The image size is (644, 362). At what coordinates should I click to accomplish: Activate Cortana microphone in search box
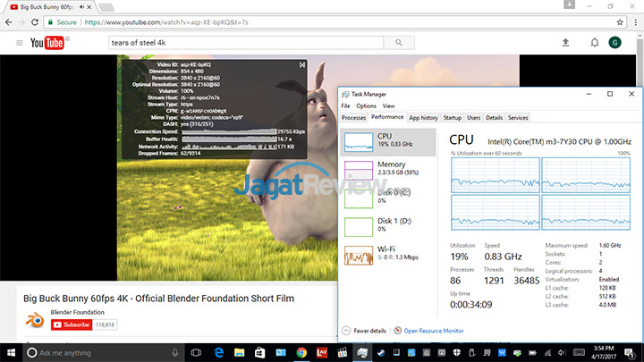pos(175,352)
